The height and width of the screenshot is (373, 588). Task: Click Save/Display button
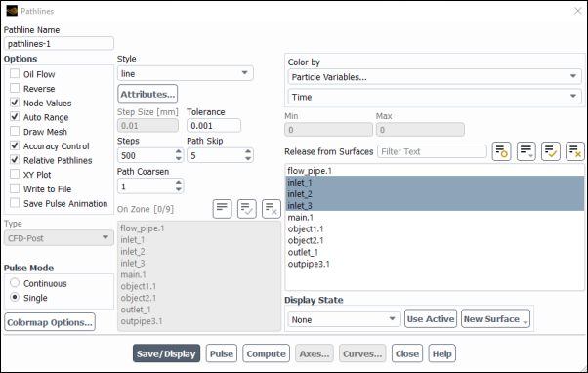pyautogui.click(x=166, y=353)
